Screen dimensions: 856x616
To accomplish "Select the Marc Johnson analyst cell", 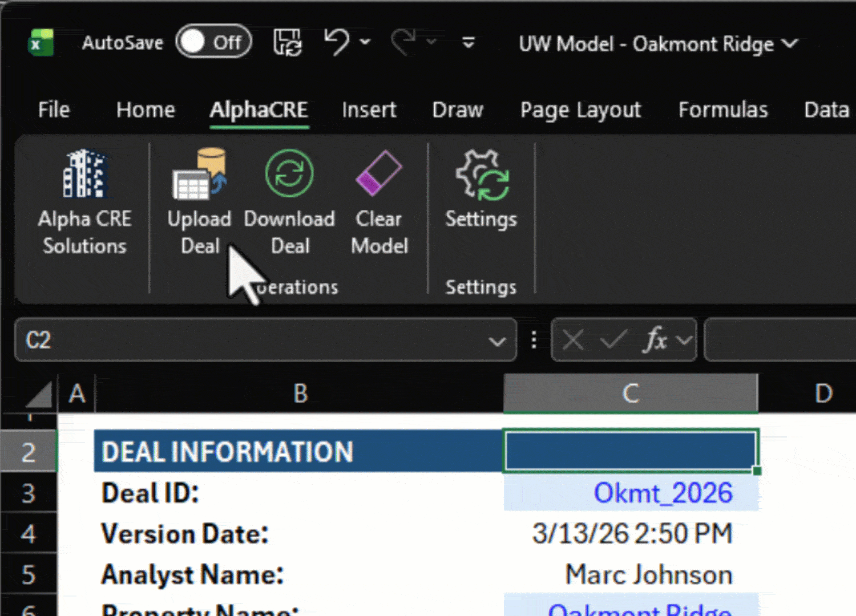I will point(631,574).
